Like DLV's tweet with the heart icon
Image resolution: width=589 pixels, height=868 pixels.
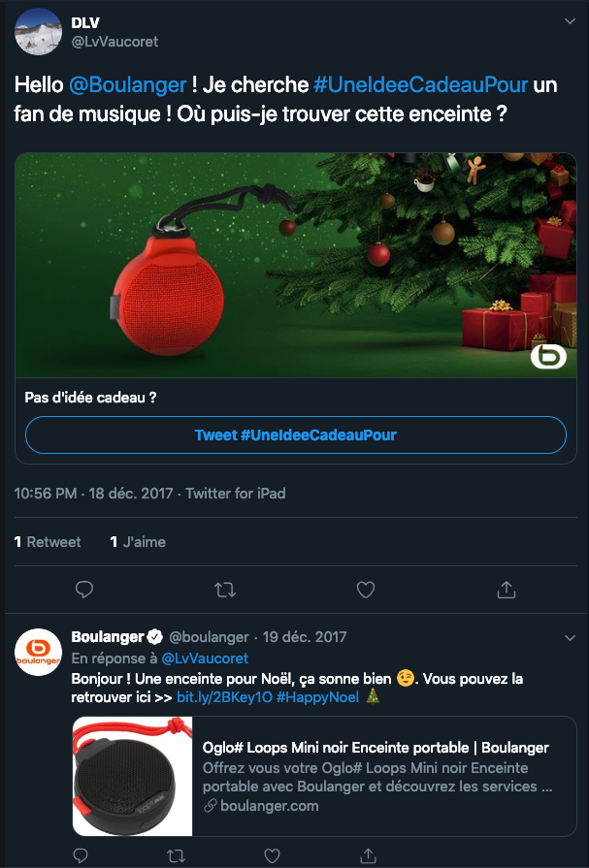pyautogui.click(x=366, y=590)
